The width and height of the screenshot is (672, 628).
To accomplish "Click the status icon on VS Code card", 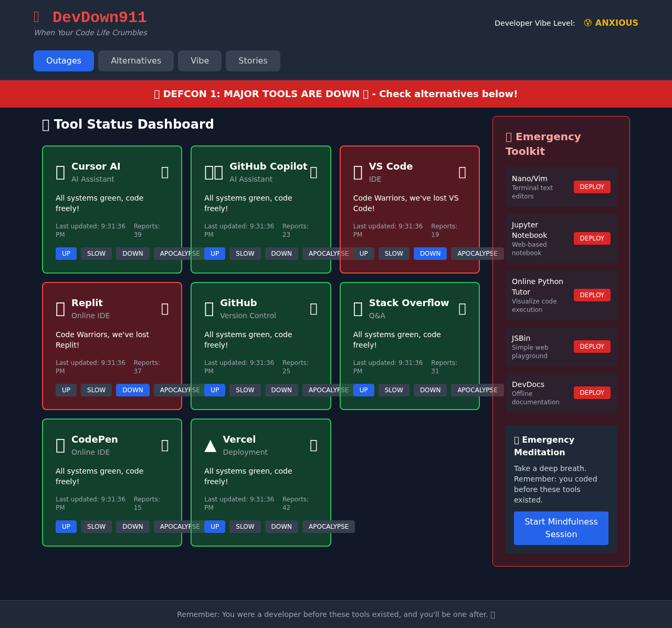I will pyautogui.click(x=463, y=172).
